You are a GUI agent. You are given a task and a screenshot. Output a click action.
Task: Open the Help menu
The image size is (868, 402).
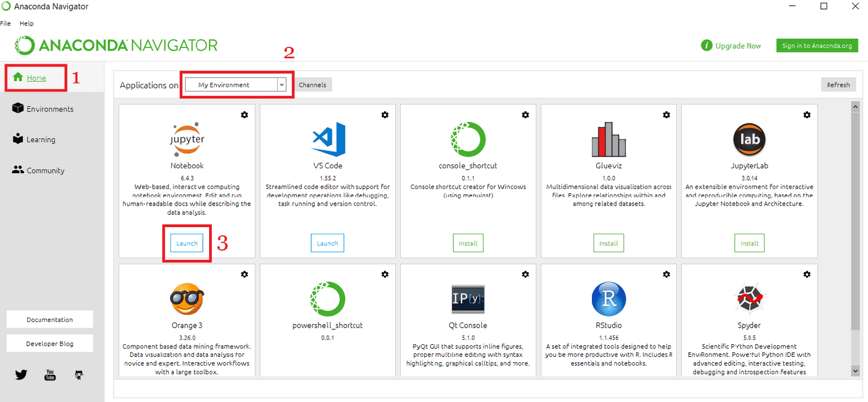26,23
